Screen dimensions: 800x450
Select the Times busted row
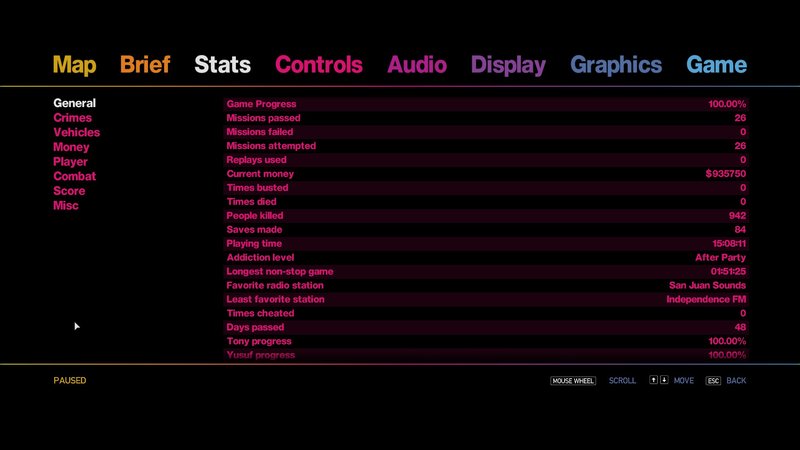486,188
